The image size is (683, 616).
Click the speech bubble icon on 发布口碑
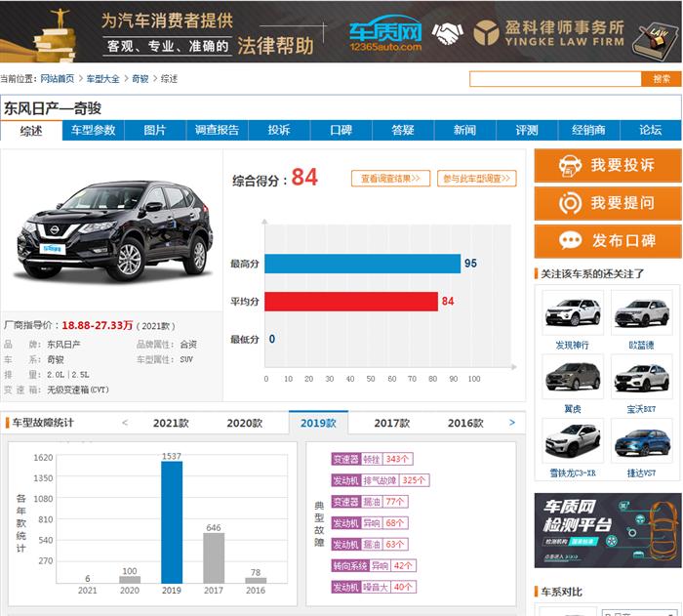pos(570,241)
